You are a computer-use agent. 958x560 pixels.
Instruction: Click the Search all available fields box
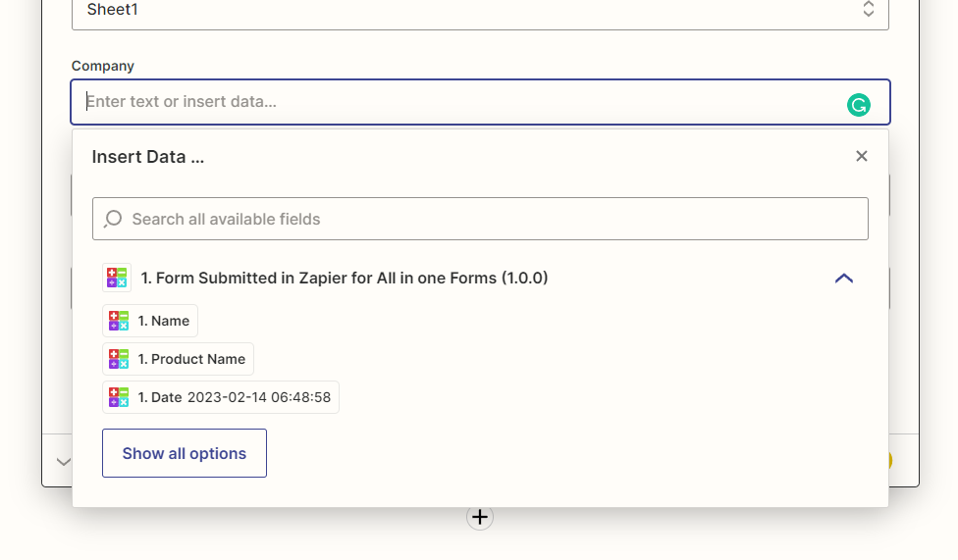[480, 219]
